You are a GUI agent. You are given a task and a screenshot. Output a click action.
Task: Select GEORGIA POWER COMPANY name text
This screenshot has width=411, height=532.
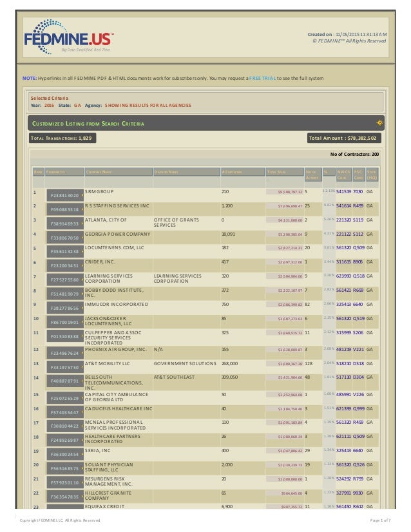(117, 234)
